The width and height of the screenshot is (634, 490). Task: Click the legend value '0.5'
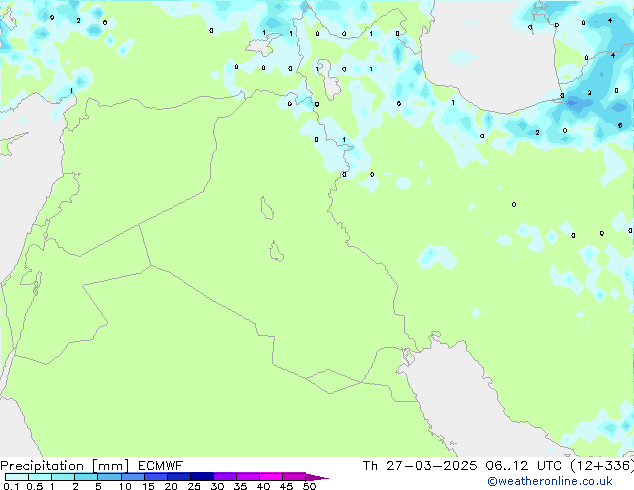pos(35,486)
